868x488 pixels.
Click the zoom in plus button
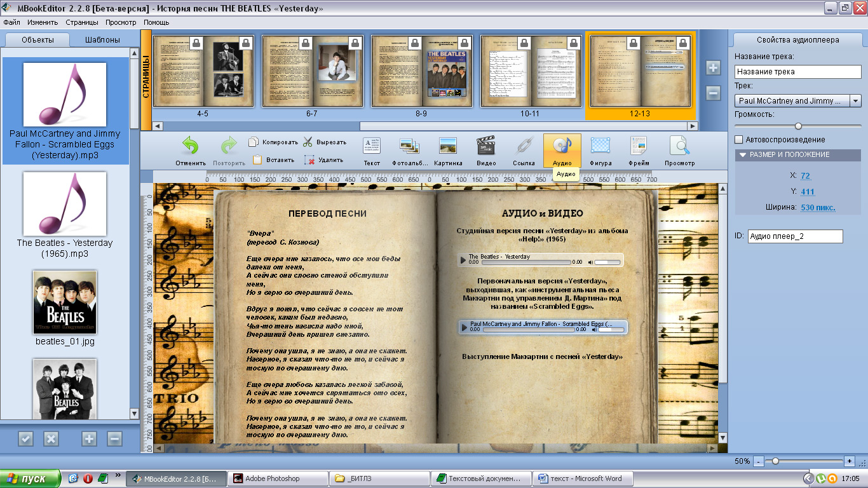click(x=850, y=461)
